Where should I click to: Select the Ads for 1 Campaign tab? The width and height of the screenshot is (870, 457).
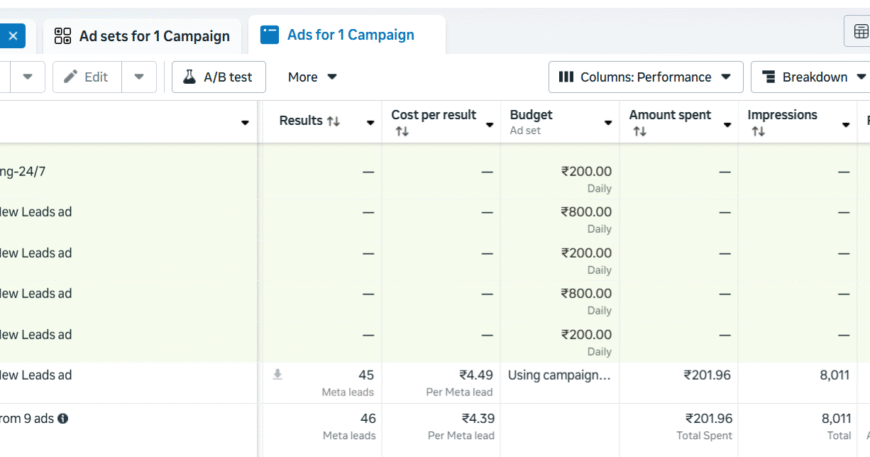350,35
